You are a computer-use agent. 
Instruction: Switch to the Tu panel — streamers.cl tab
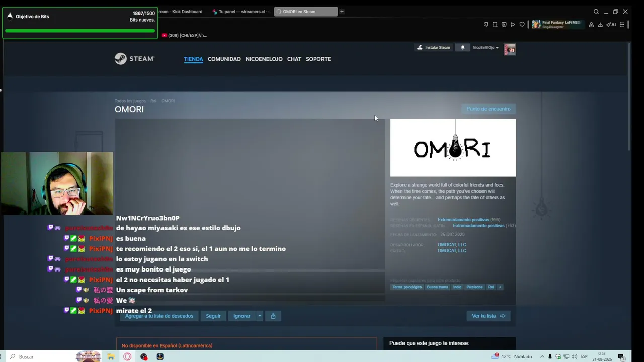[x=240, y=12]
